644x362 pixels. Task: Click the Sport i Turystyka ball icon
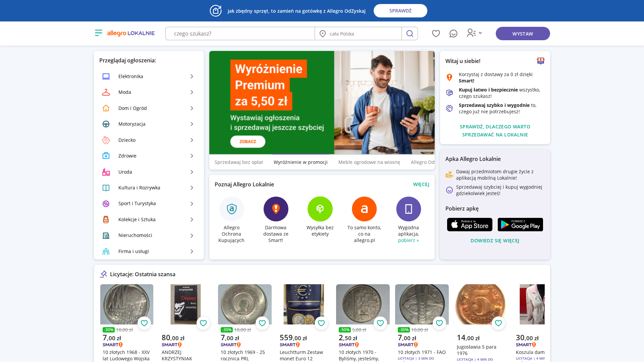point(106,203)
